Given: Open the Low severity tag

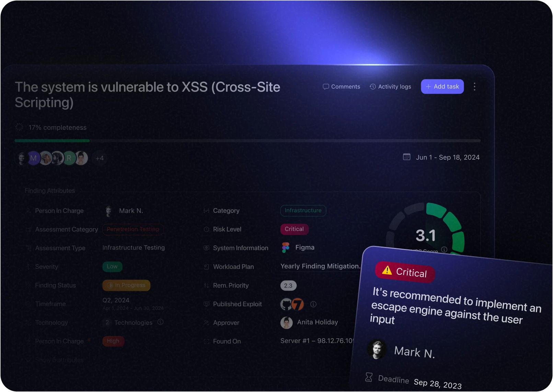Looking at the screenshot, I should click(x=112, y=266).
